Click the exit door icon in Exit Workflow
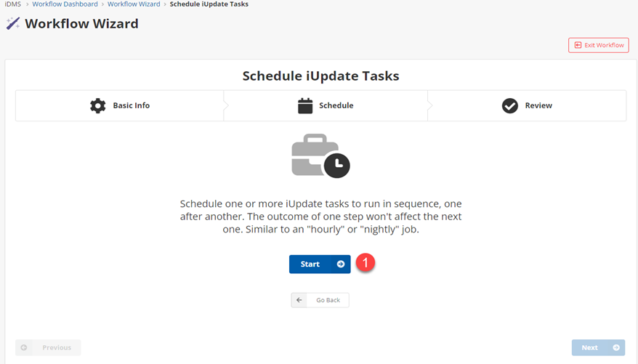The image size is (638, 364). [x=578, y=45]
